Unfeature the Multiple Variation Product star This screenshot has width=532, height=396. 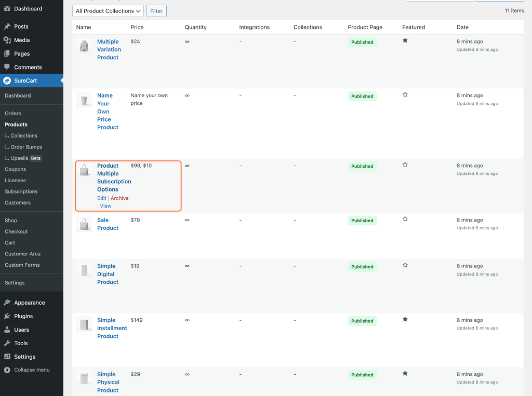(x=405, y=40)
